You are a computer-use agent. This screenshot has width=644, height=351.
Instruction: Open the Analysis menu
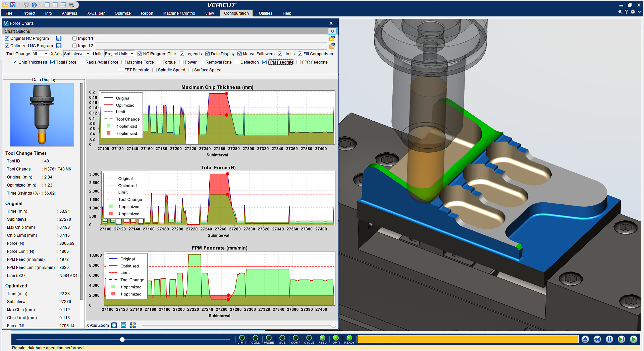coord(70,13)
